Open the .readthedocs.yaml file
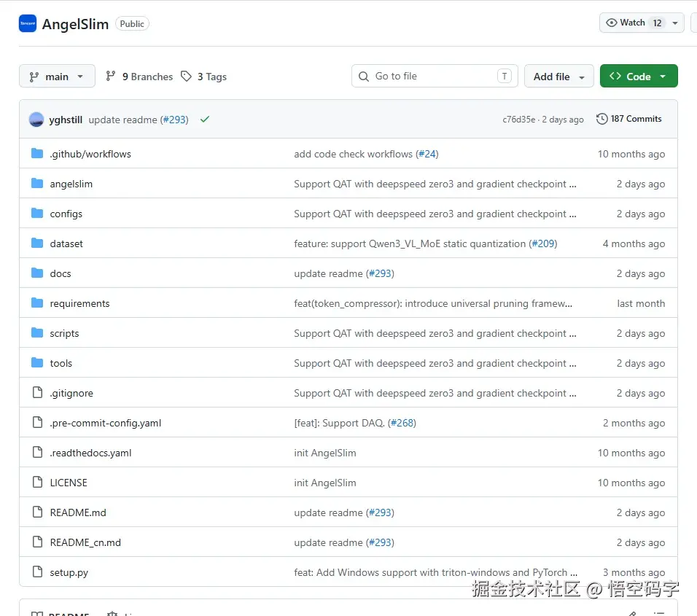697x616 pixels. pos(90,453)
